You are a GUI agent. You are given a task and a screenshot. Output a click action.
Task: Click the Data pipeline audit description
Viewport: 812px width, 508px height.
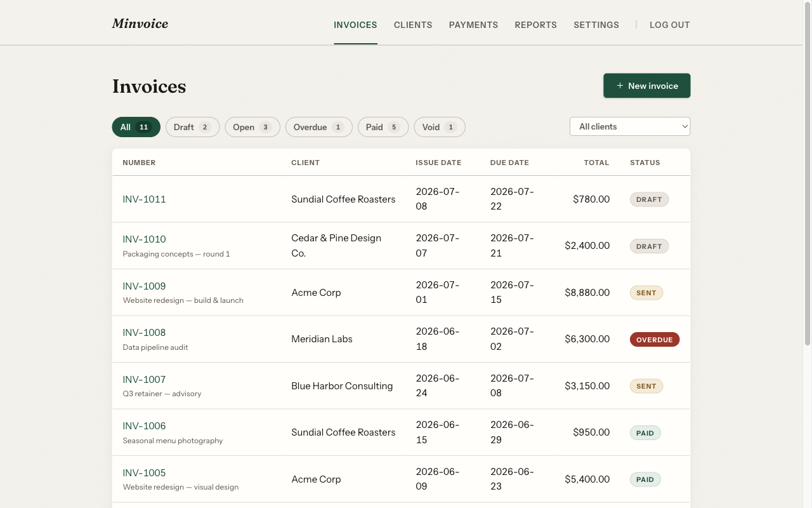[155, 347]
